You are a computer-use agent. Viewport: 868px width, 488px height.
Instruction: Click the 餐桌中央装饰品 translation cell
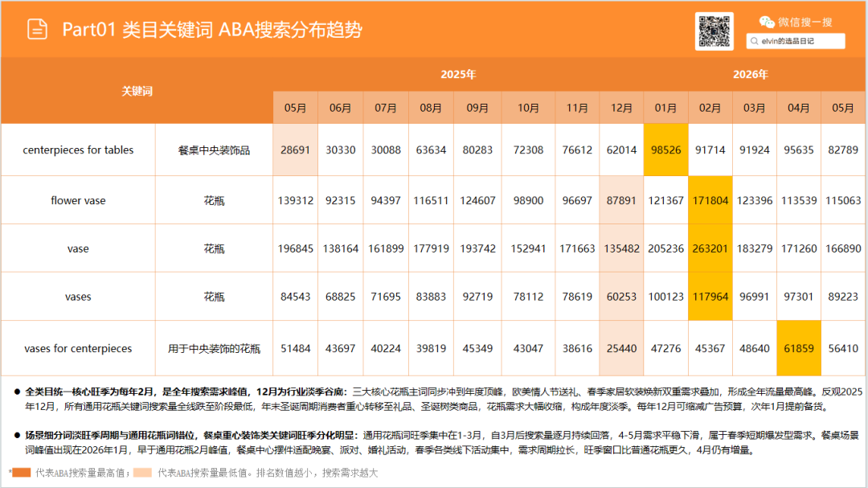coord(215,150)
